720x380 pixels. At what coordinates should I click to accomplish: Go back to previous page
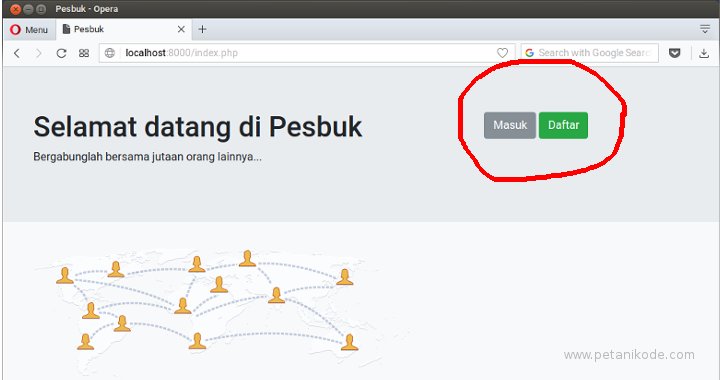click(17, 53)
